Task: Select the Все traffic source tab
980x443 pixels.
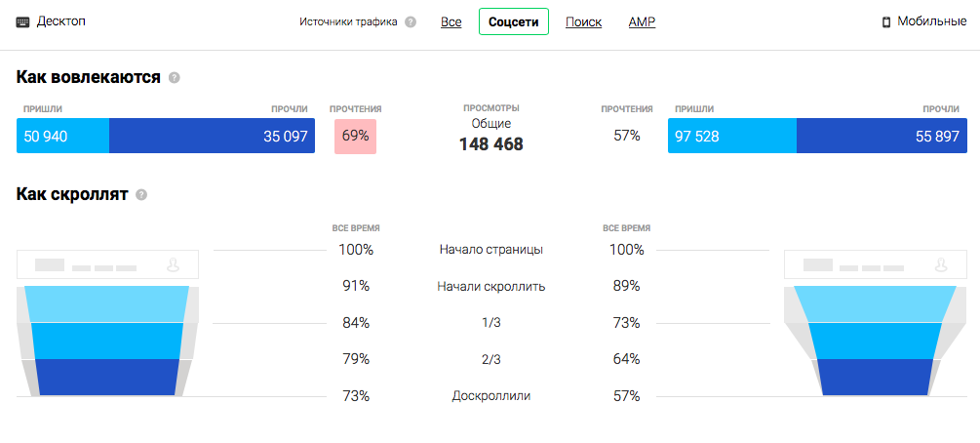Action: (451, 21)
